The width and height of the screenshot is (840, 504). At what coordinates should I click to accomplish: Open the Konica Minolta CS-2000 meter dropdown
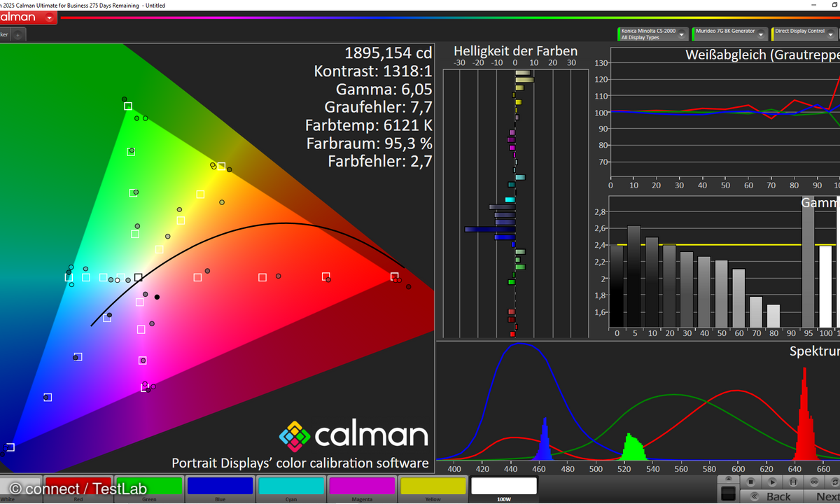[x=682, y=33]
